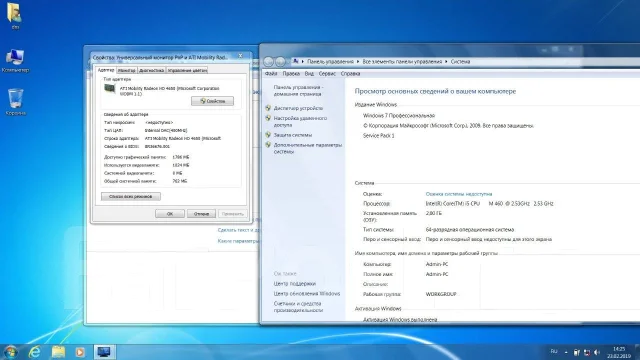Launch Internet Explorer from the taskbar
This screenshot has width=640, height=360.
35,352
